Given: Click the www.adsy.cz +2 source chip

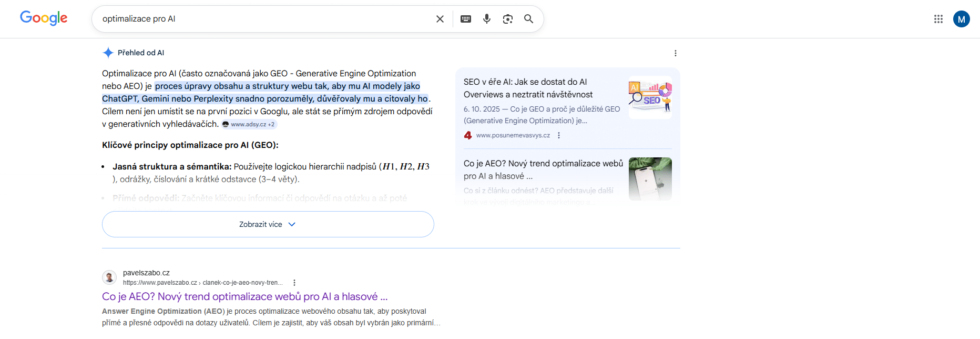Looking at the screenshot, I should pos(249,124).
